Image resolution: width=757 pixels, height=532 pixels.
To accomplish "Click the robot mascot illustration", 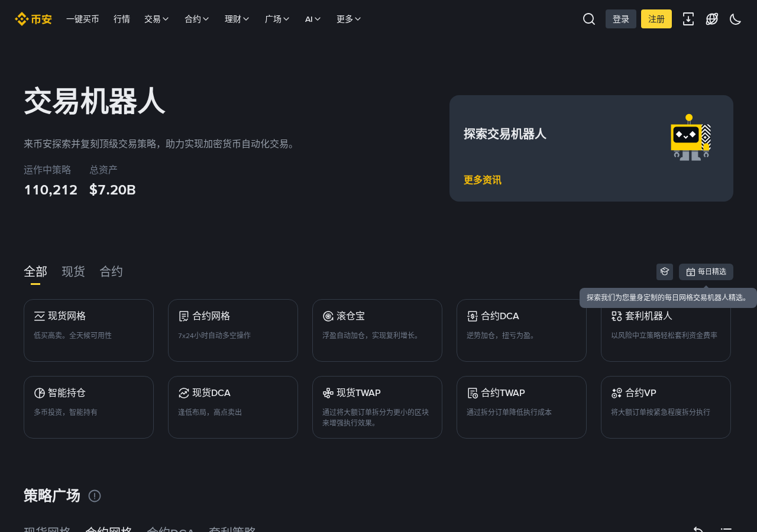I will pyautogui.click(x=690, y=137).
